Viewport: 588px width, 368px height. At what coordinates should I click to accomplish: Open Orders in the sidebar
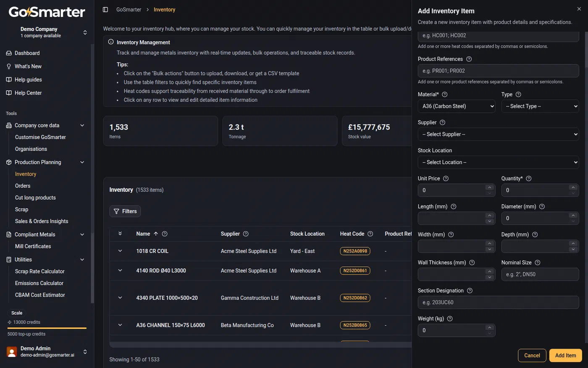point(23,186)
